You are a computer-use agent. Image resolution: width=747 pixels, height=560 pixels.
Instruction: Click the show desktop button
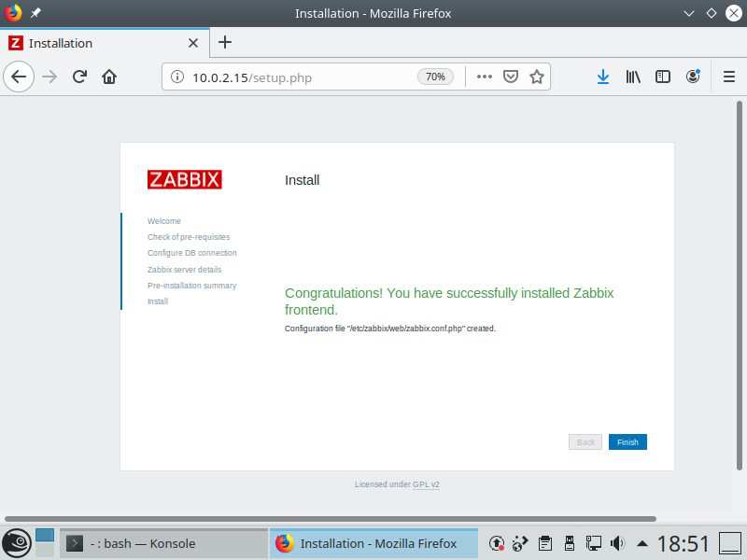(x=729, y=543)
